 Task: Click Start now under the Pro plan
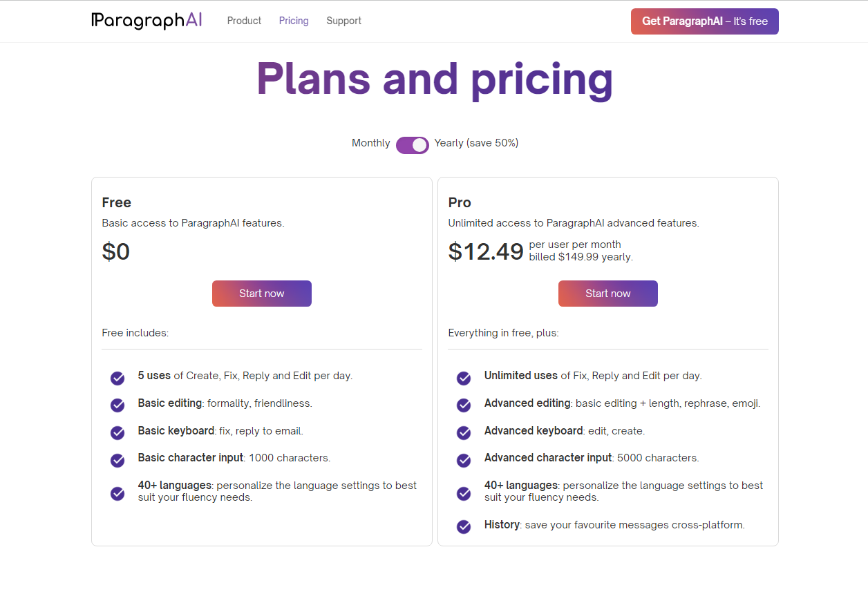(608, 294)
